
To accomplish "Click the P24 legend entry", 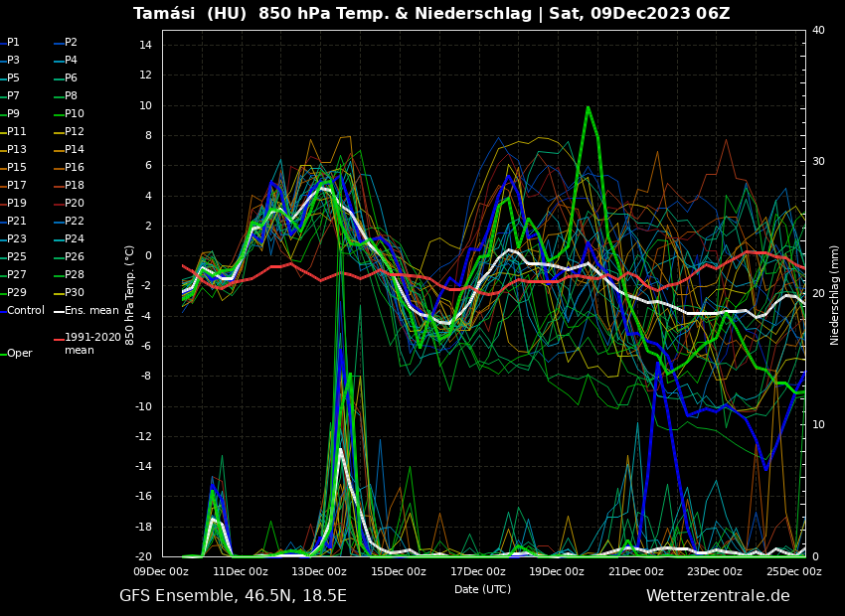I will [x=75, y=239].
